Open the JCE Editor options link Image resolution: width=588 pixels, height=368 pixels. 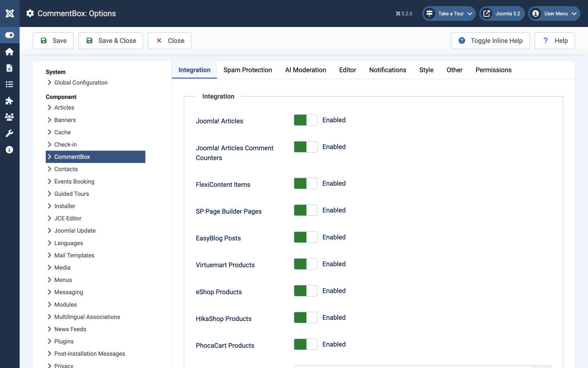[96, 218]
